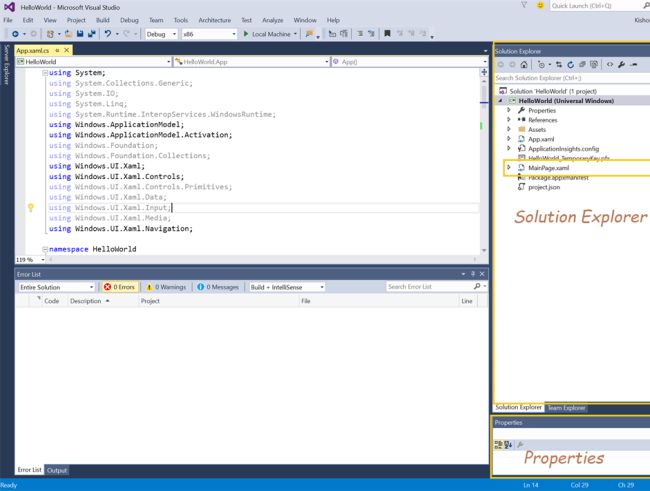This screenshot has width=650, height=491.
Task: Switch to the Team Explorer tab
Action: coord(566,408)
